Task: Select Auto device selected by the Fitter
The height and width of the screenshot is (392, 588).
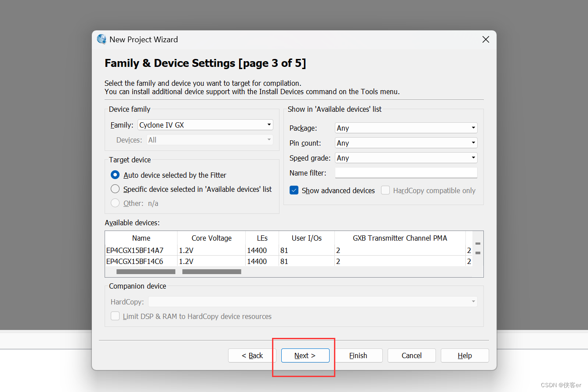Action: [115, 175]
